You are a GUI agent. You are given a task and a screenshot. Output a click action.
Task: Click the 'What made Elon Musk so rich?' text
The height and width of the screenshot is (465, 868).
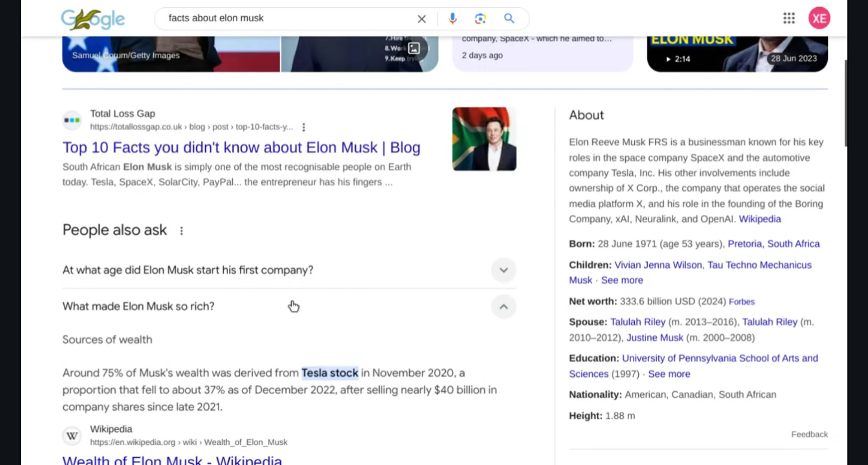pos(138,306)
